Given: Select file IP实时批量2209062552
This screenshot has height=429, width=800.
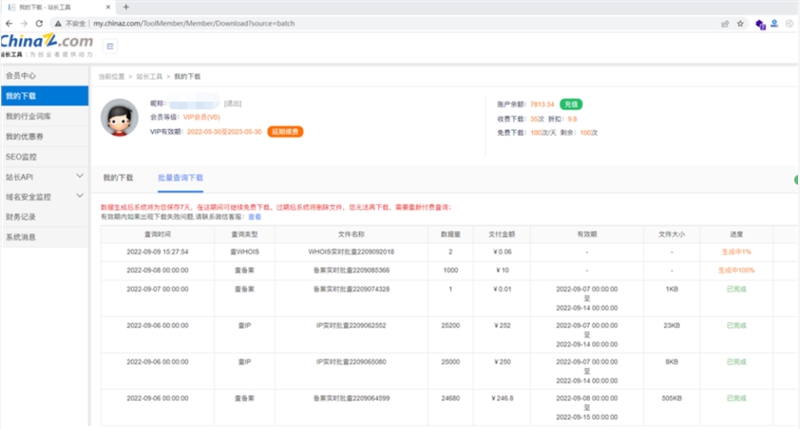Looking at the screenshot, I should 351,325.
